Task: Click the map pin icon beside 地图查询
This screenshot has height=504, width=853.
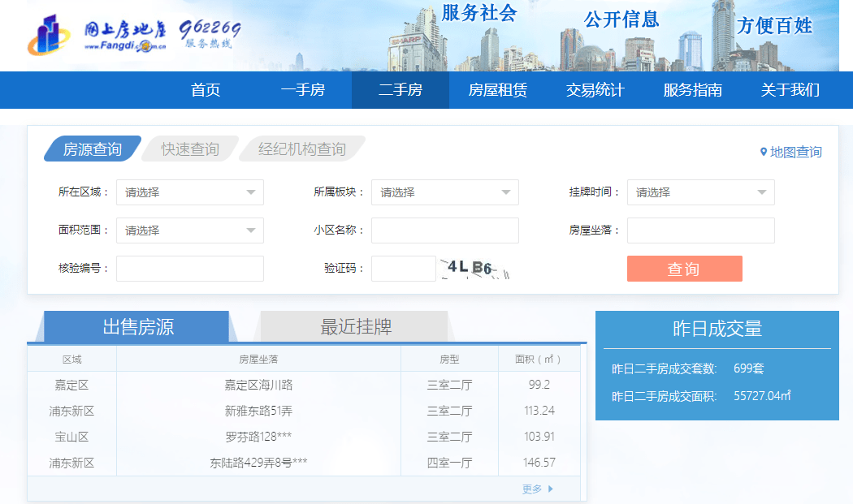Action: pos(764,152)
